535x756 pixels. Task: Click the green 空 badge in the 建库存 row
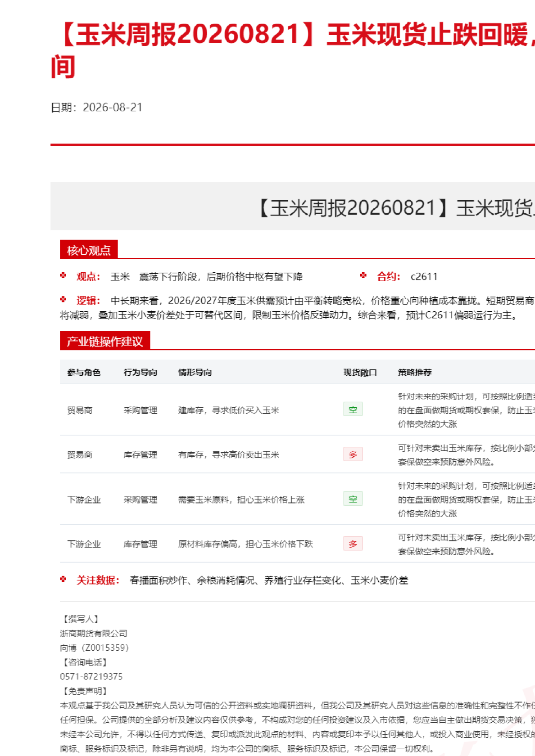point(353,409)
